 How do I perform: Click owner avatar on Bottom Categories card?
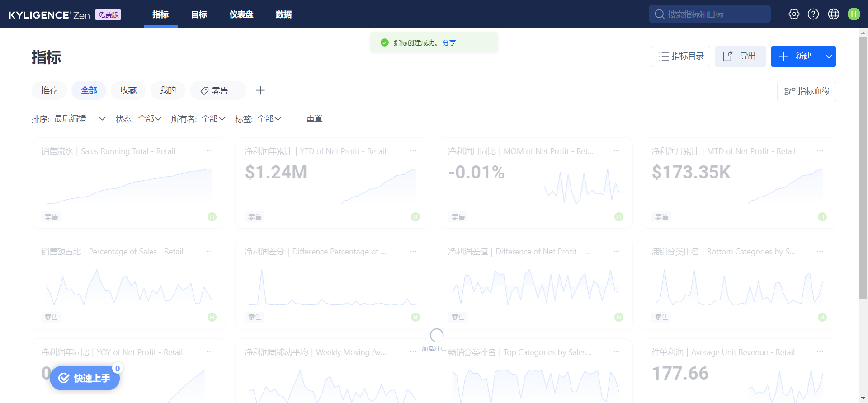822,317
